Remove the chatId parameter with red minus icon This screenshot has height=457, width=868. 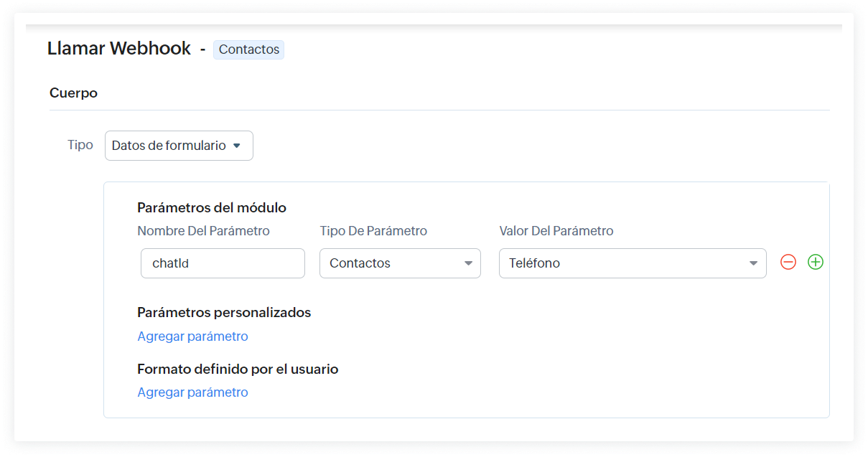[788, 263]
